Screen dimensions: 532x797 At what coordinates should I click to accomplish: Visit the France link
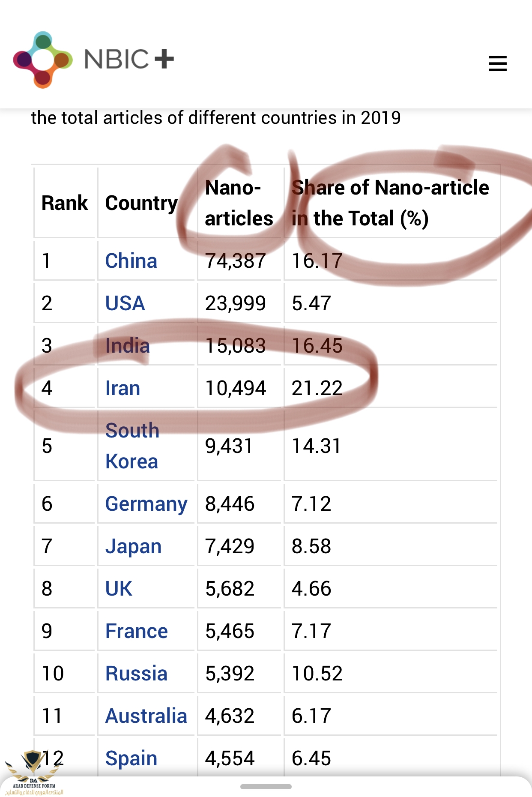pos(136,631)
